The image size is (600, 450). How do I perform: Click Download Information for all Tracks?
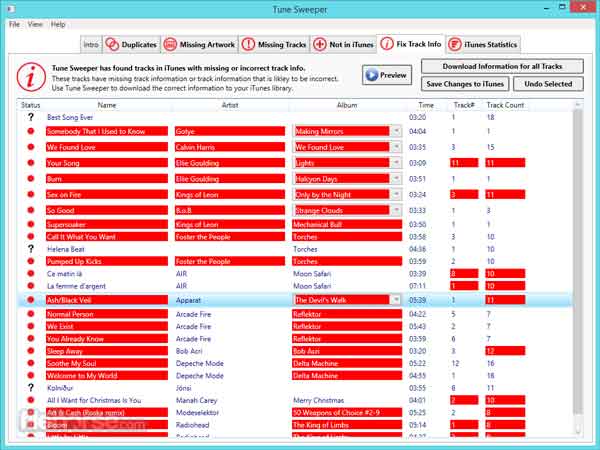[x=502, y=66]
